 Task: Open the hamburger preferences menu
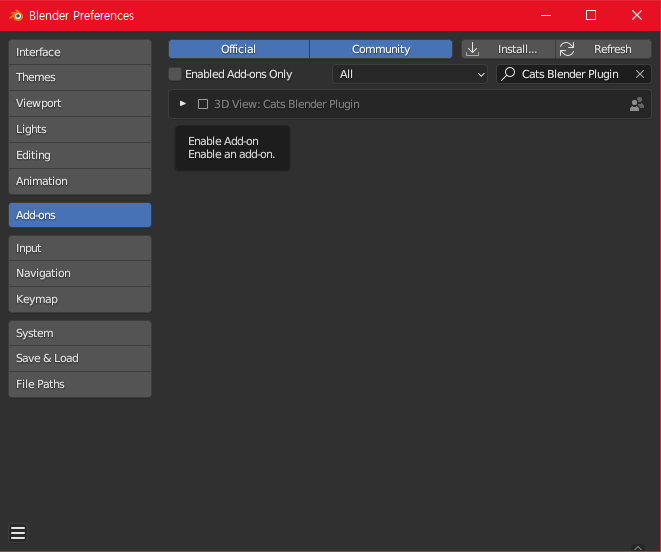point(18,533)
